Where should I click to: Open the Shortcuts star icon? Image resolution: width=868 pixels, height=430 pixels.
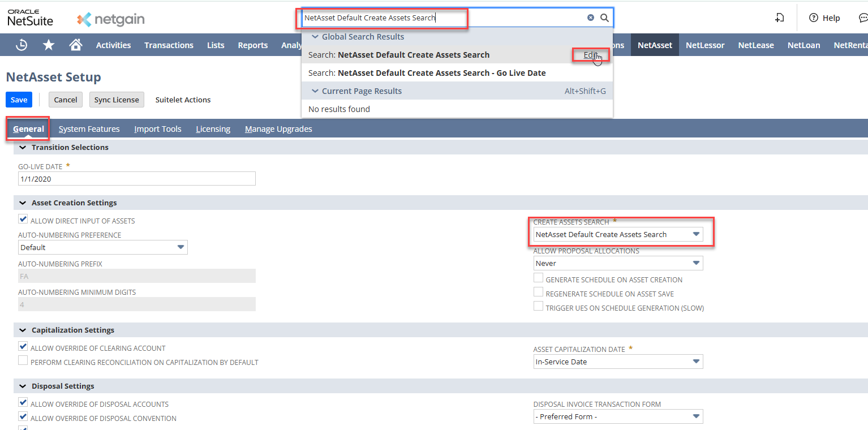pos(49,45)
